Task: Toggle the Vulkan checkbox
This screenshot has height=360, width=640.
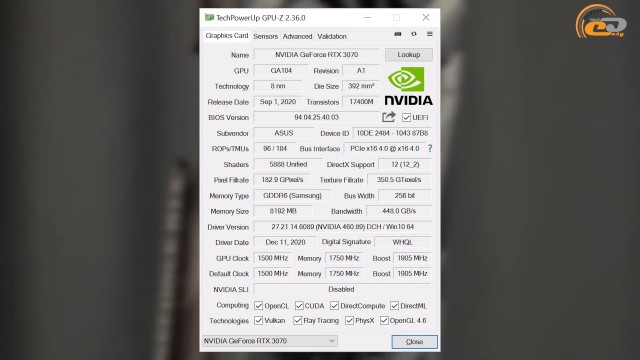Action: tap(258, 321)
